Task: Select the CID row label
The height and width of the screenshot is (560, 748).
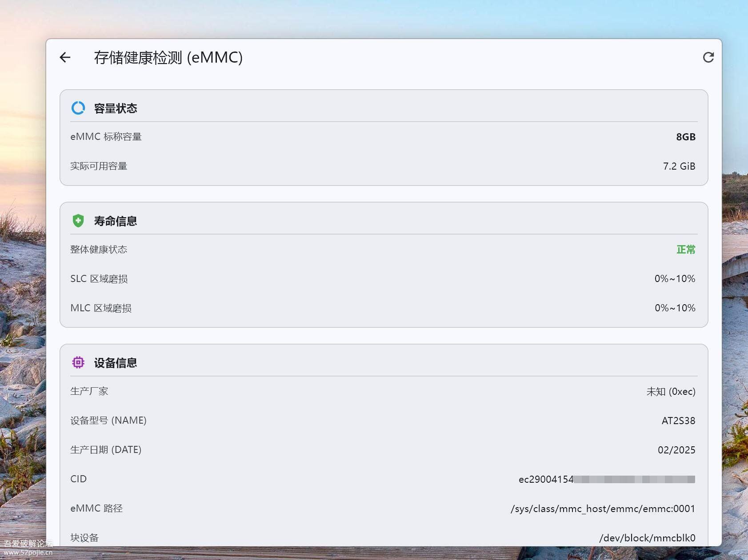Action: point(79,479)
